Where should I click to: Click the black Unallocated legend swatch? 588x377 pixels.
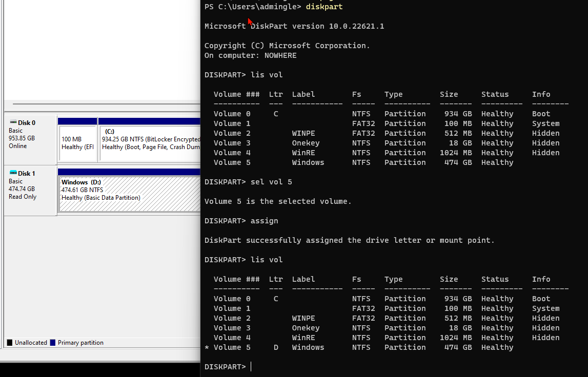10,343
